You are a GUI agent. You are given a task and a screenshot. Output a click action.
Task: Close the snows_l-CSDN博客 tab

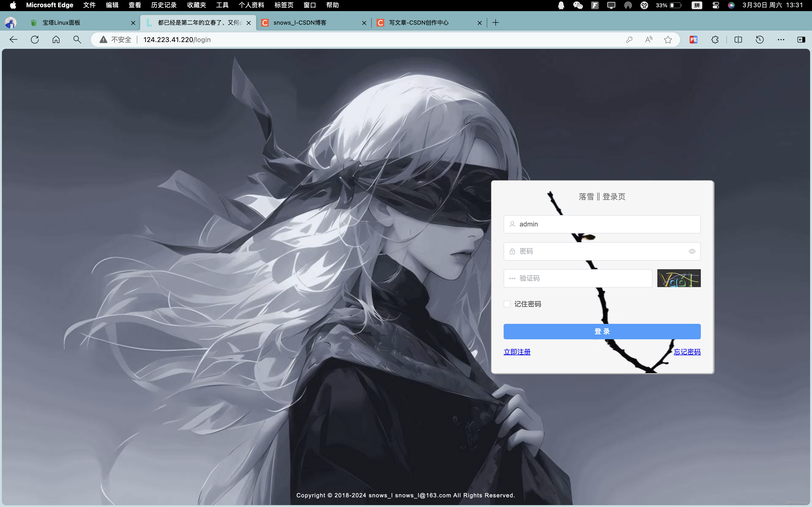pos(364,23)
